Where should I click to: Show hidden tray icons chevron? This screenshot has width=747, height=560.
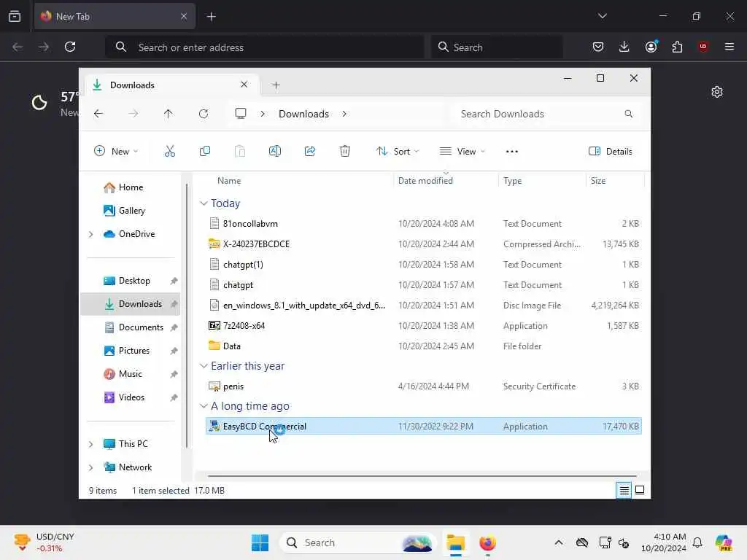[x=559, y=542]
